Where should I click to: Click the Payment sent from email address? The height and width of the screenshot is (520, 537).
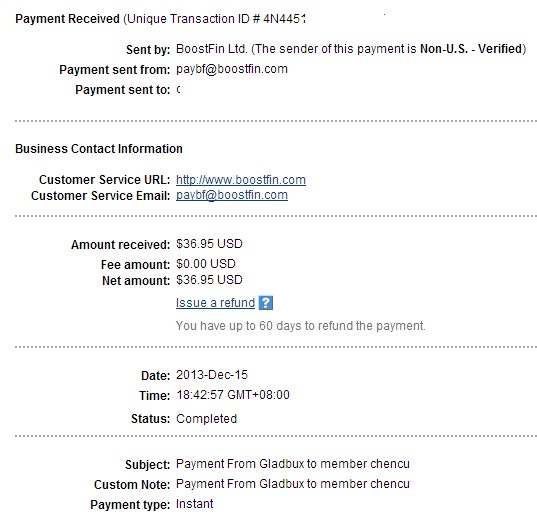[232, 69]
